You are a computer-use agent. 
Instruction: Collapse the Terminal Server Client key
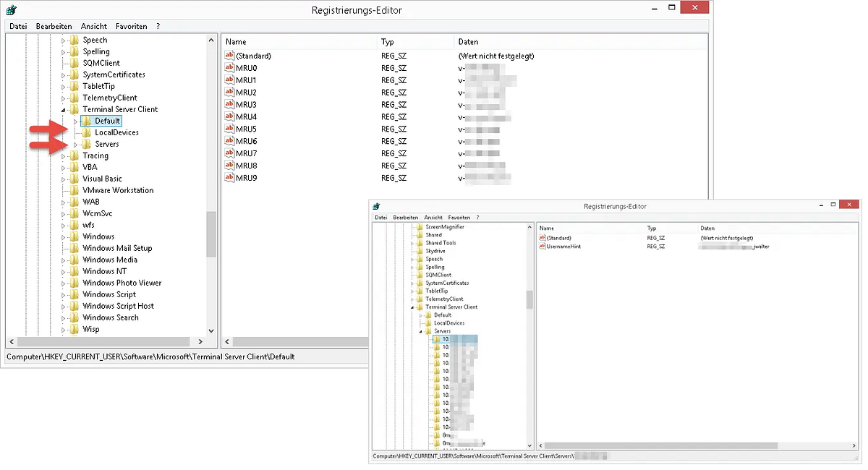coord(64,109)
